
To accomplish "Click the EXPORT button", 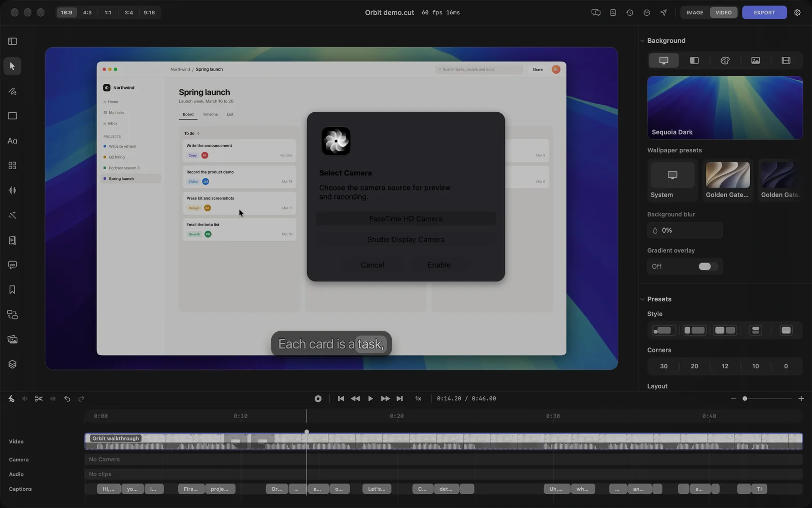I will click(x=764, y=13).
